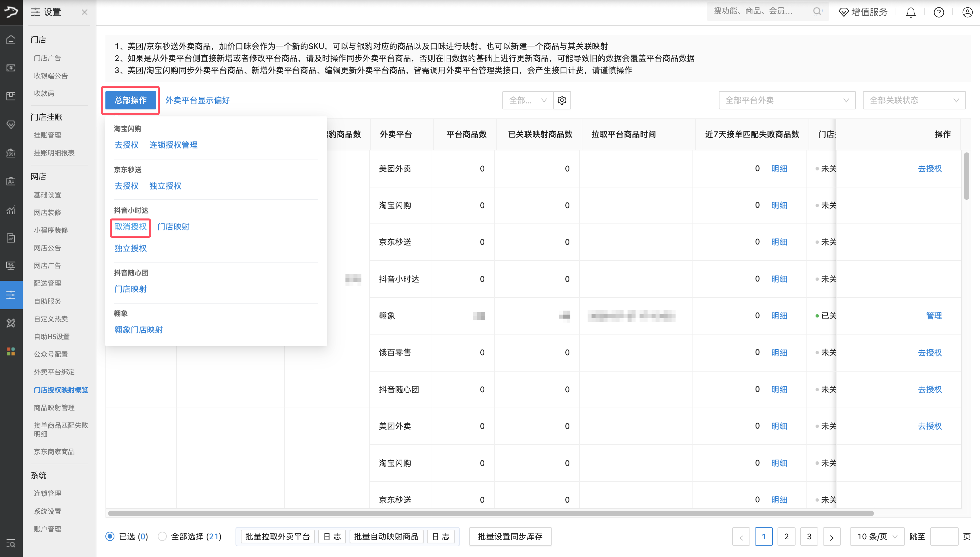Open the 全部关联状态 dropdown

914,100
